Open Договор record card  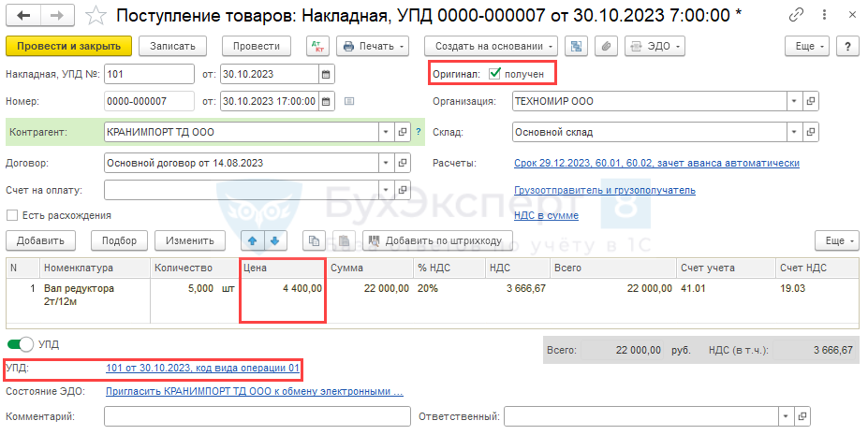pos(403,163)
